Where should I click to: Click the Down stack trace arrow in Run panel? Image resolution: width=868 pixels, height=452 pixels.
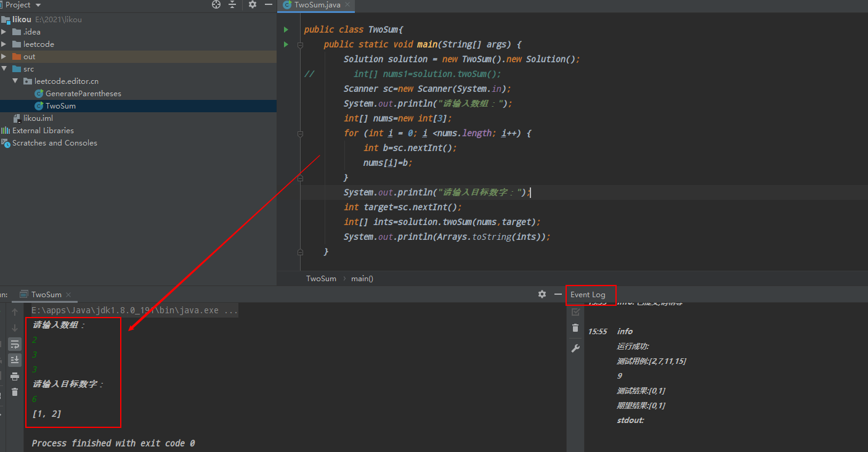pyautogui.click(x=15, y=328)
